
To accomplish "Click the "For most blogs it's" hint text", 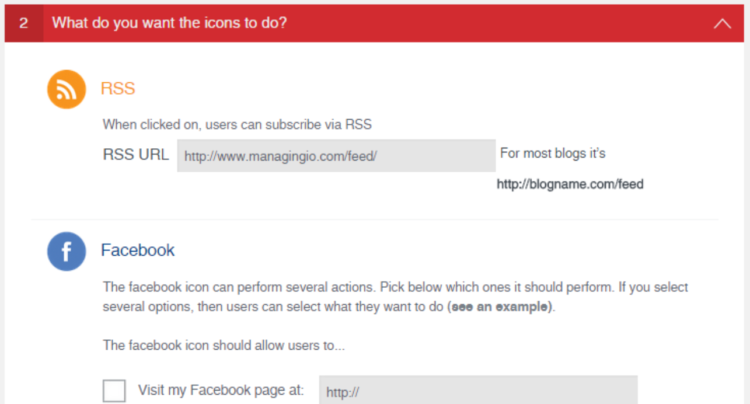I will [x=553, y=153].
